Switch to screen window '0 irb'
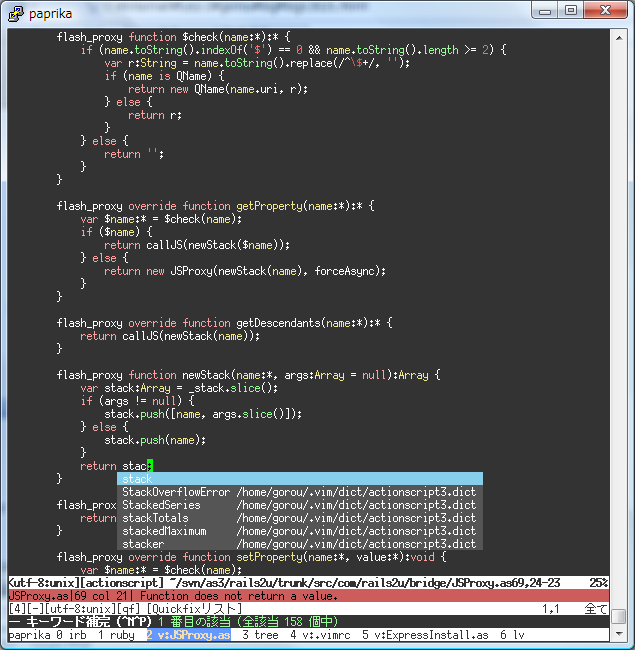The width and height of the screenshot is (635, 650). [71, 635]
